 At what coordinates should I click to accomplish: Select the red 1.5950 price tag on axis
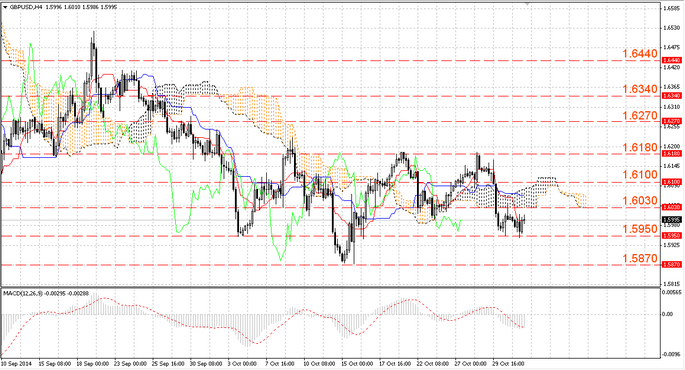click(x=671, y=235)
